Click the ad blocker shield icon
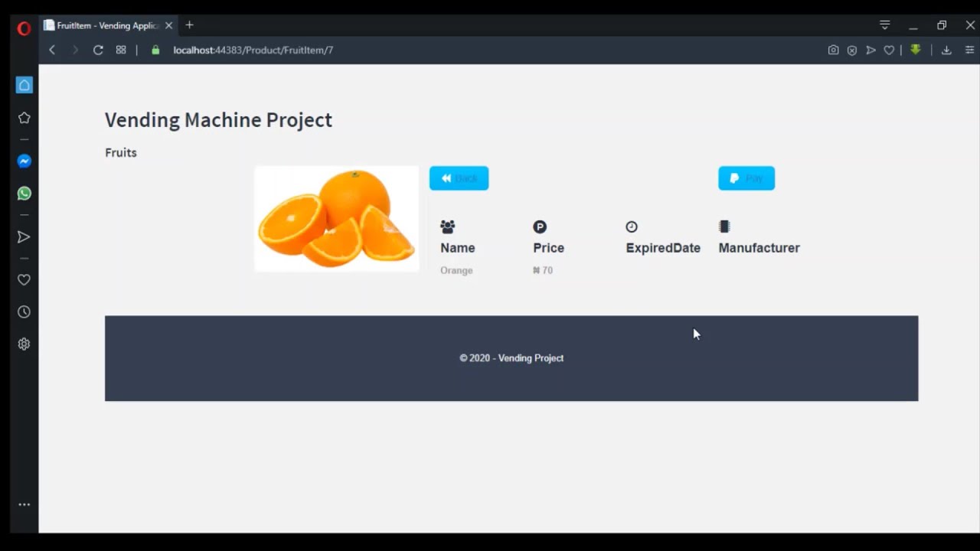Viewport: 980px width, 551px height. tap(852, 50)
